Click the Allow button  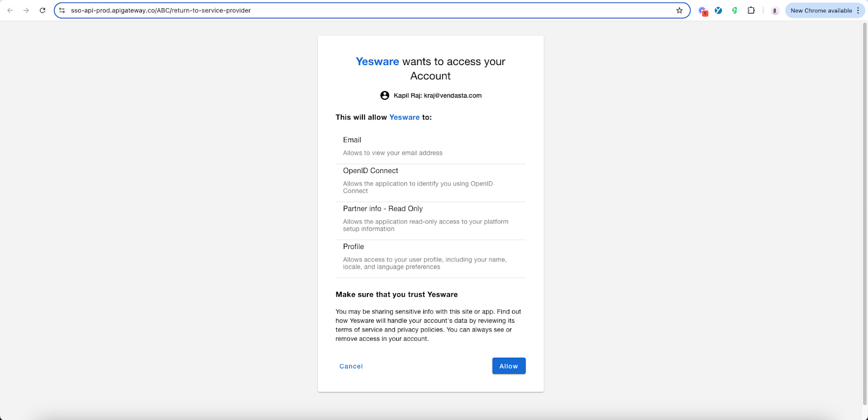[509, 366]
